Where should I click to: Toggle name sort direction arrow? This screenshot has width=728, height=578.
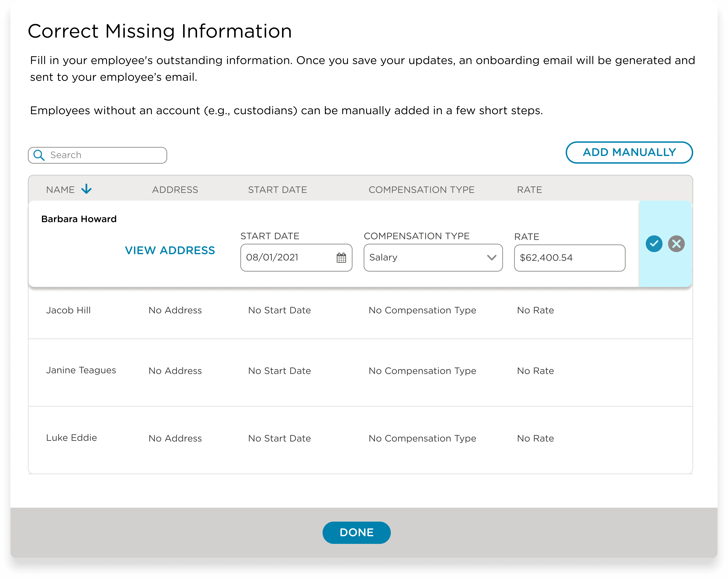(86, 189)
